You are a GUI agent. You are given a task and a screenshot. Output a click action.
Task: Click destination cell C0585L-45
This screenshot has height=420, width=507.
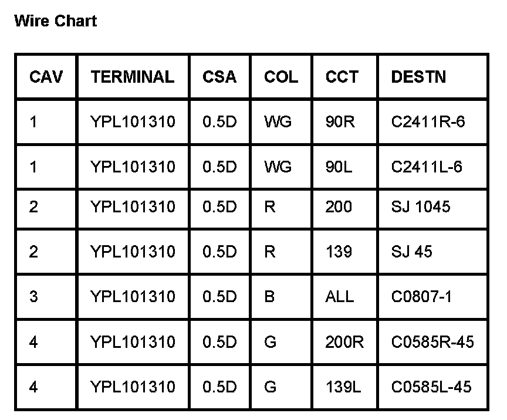pos(431,387)
